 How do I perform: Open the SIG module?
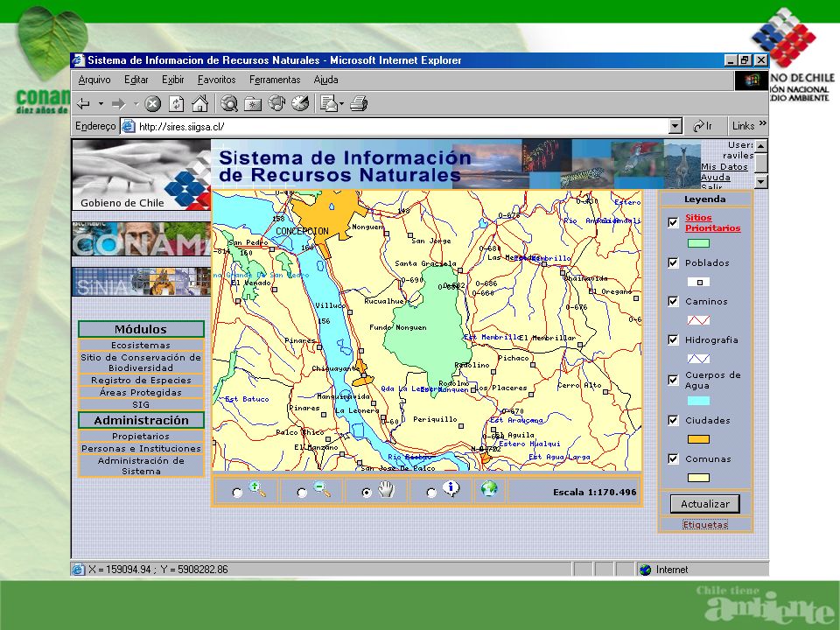point(141,405)
